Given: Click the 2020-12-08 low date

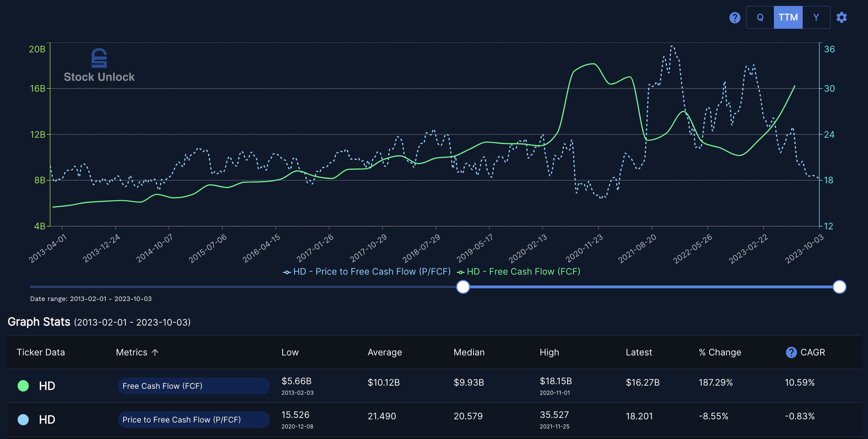Looking at the screenshot, I should (x=297, y=426).
